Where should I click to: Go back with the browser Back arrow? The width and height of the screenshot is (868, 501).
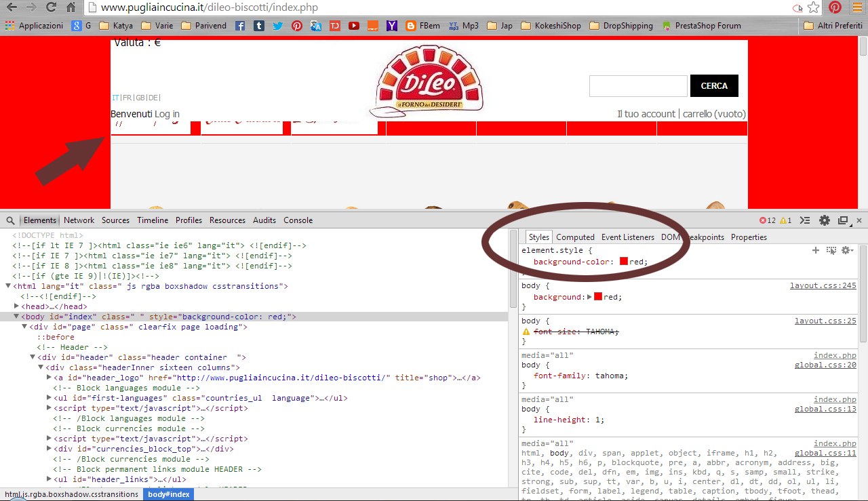pyautogui.click(x=12, y=7)
